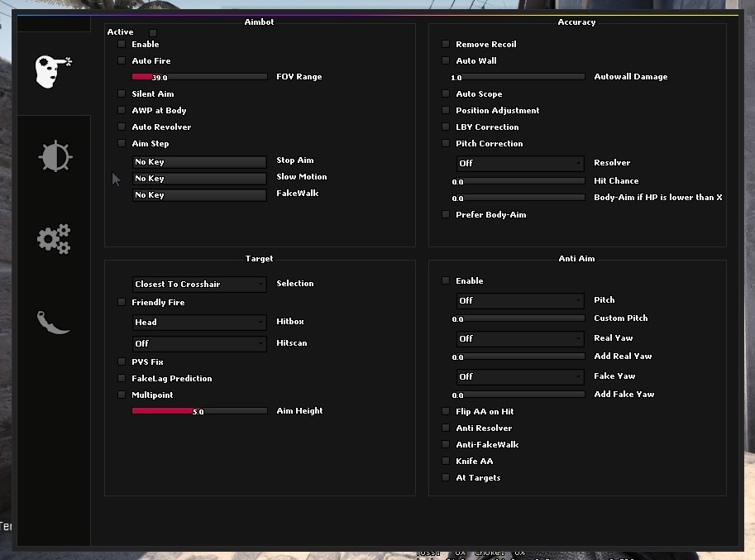Screen dimensions: 755x560
Task: Click the FakeWalk No Key button
Action: [199, 195]
